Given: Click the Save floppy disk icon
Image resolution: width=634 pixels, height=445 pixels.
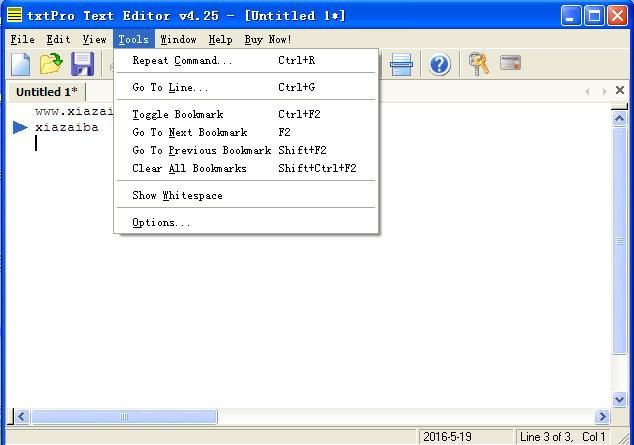Looking at the screenshot, I should coord(82,64).
